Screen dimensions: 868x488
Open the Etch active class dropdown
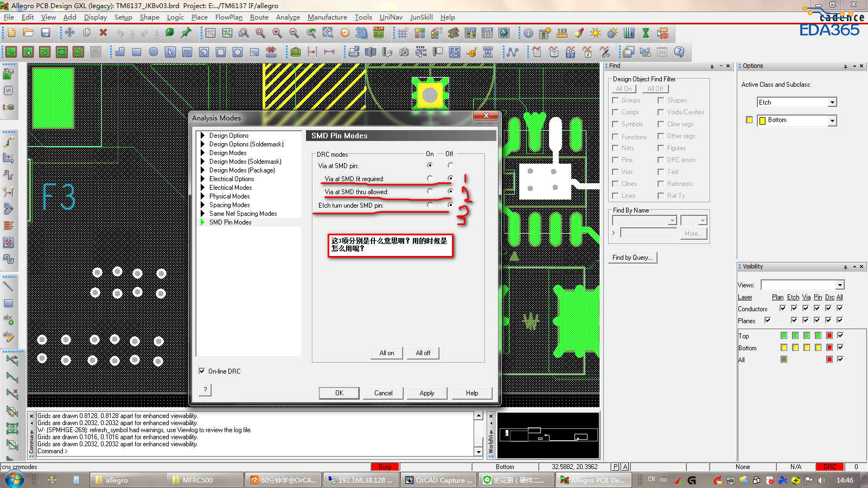pyautogui.click(x=832, y=102)
